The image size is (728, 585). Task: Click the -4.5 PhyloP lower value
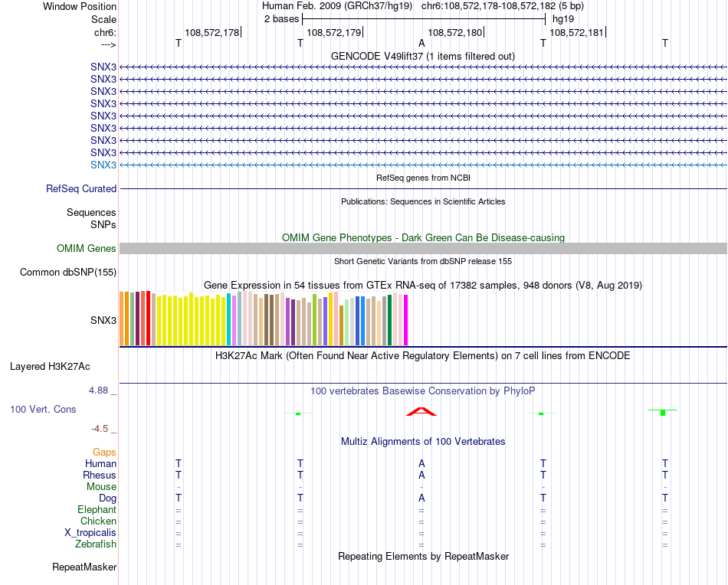(x=100, y=428)
